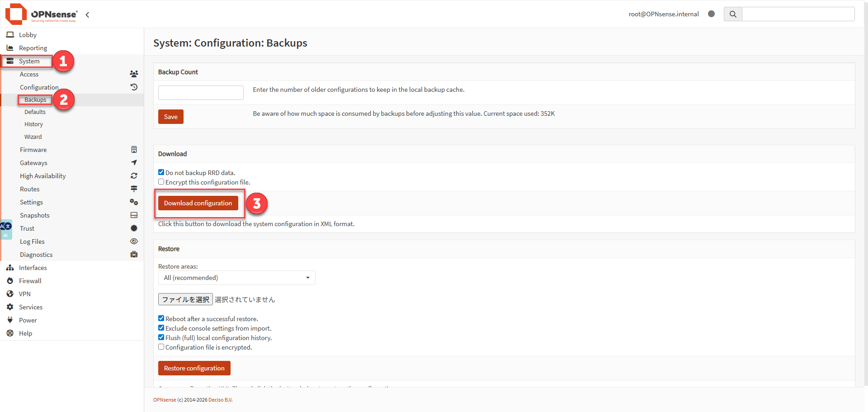This screenshot has height=412, width=868.
Task: Expand the Interfaces menu section
Action: click(x=33, y=268)
